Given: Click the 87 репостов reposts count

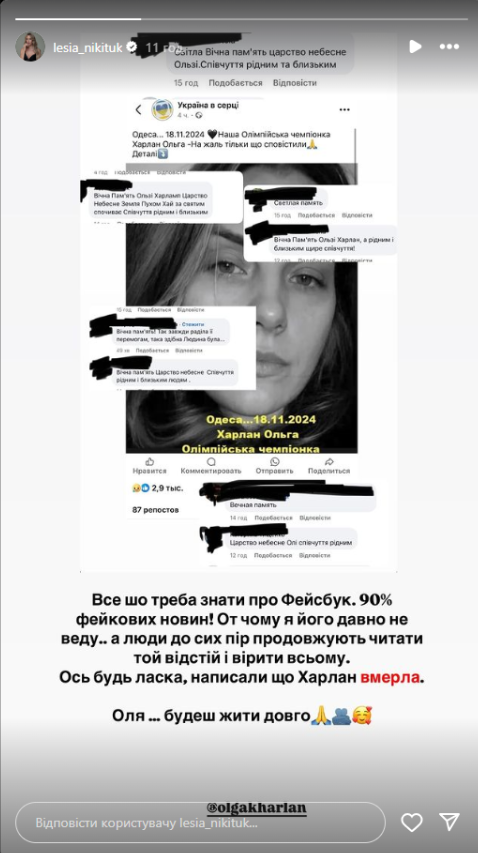Looking at the screenshot, I should [x=156, y=510].
